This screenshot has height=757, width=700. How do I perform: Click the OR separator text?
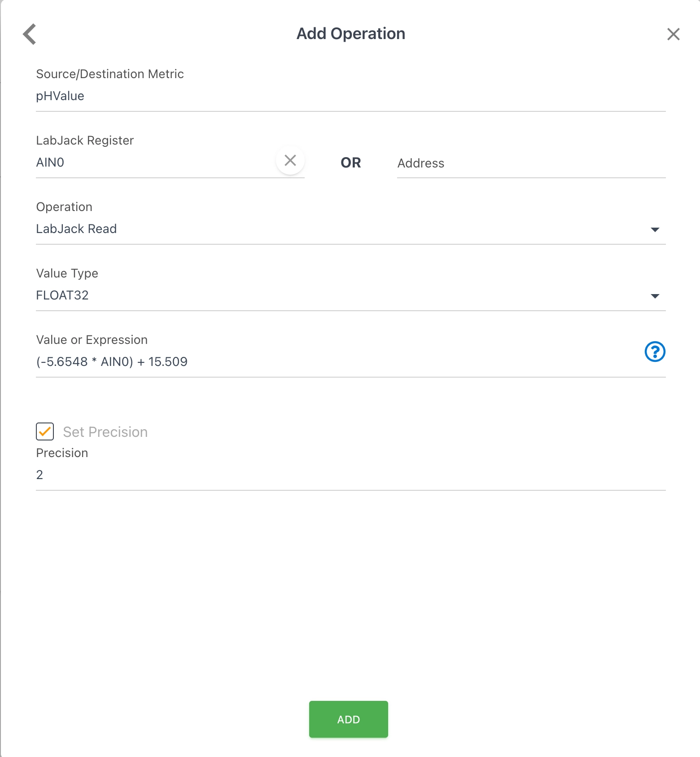[x=351, y=163]
